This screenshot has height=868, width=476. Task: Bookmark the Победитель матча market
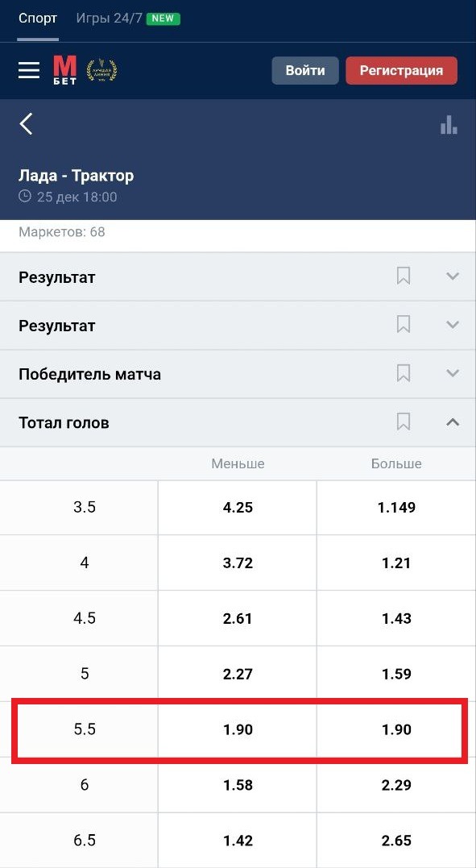pos(404,373)
